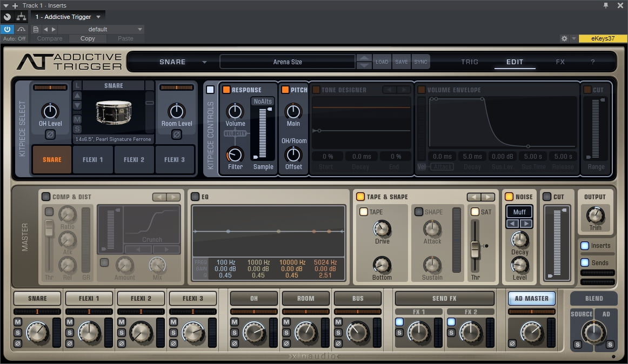Solo the ROOM mixer channel
628x364 pixels.
[286, 332]
